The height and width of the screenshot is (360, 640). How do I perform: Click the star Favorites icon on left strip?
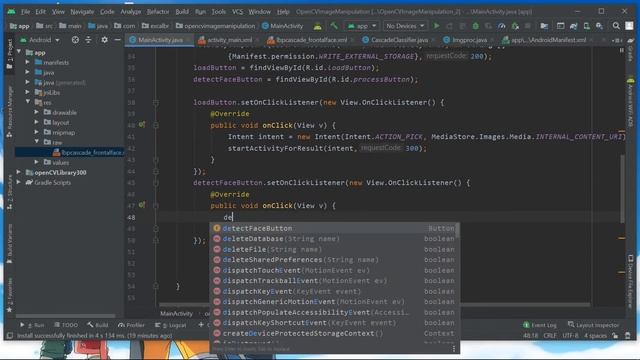tap(9, 310)
